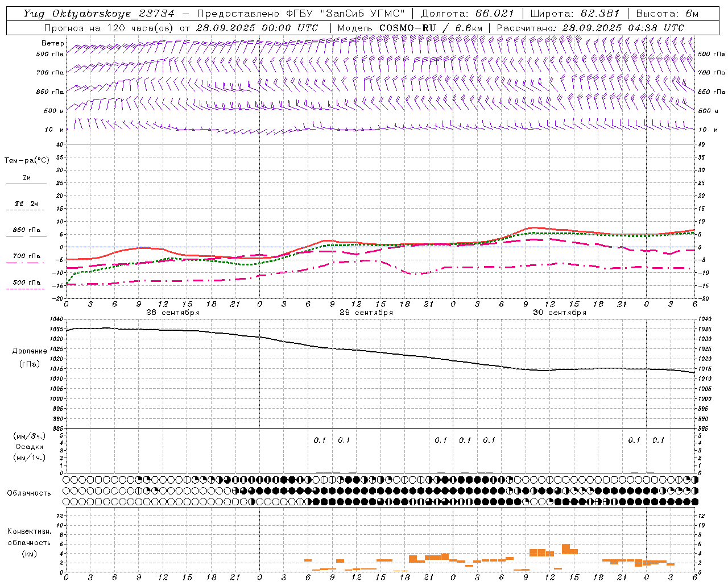Viewport: 728px width, 582px height.
Task: Click the Давление panel label
Action: click(x=30, y=351)
